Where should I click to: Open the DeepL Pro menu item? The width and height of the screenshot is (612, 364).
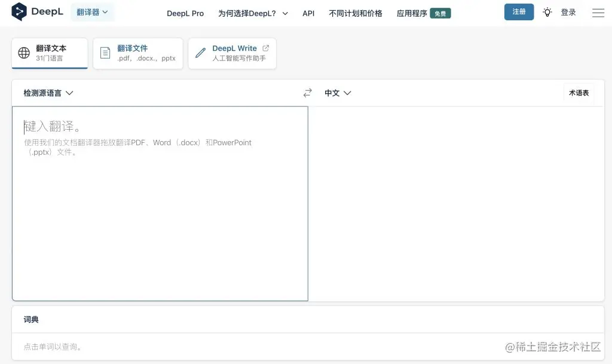point(185,13)
